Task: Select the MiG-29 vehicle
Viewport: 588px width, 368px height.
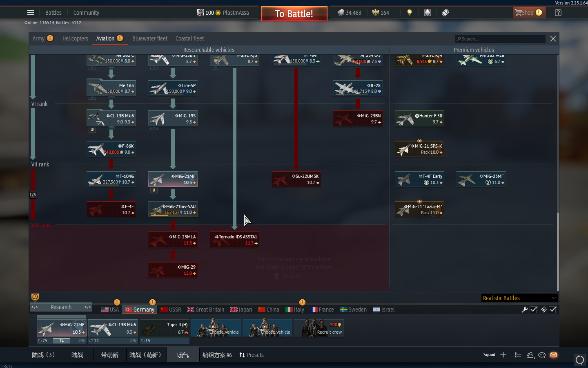Action: pyautogui.click(x=173, y=270)
